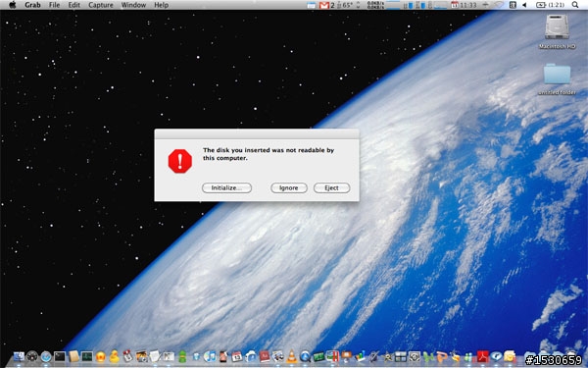Open the tan notebook icon in Dock
Viewport: 588px width, 368px height.
[73, 357]
